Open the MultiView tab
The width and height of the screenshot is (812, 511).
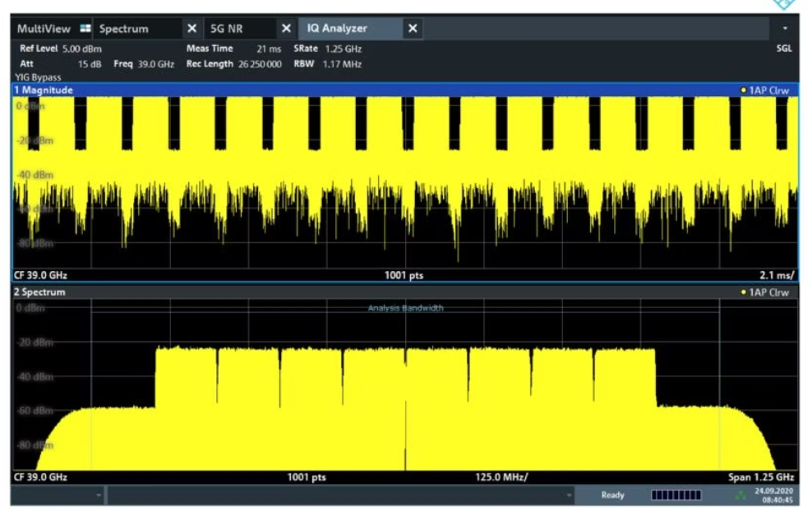[44, 29]
